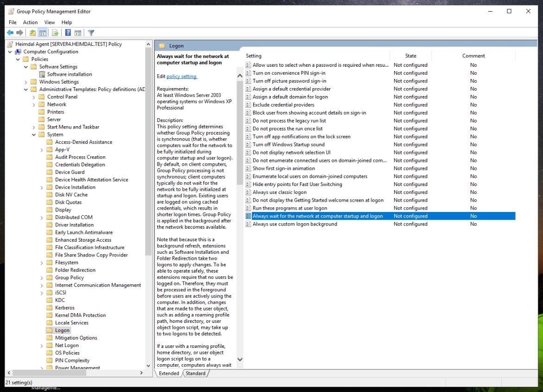Click the Server folder icon in tree

tap(42, 119)
